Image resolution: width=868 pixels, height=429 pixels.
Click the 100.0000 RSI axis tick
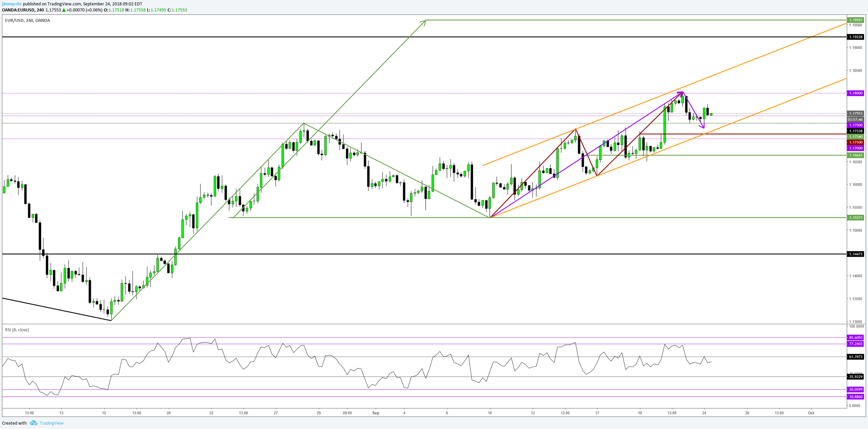click(856, 326)
